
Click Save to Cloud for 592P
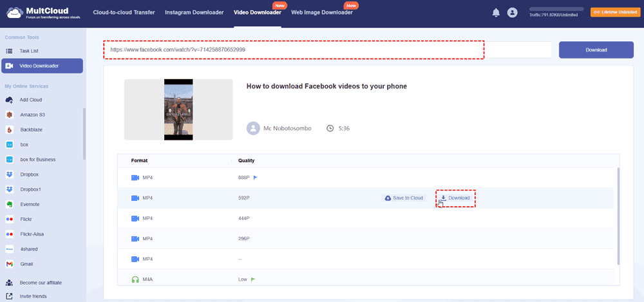click(x=404, y=198)
